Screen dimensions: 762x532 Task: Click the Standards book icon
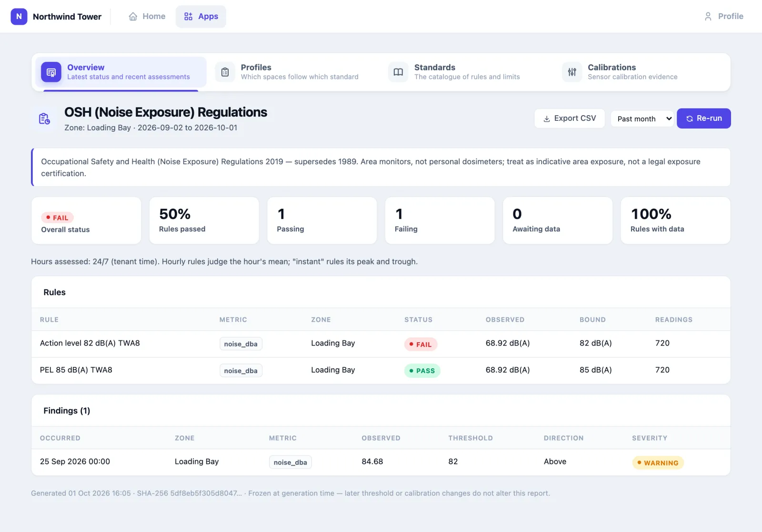(398, 72)
